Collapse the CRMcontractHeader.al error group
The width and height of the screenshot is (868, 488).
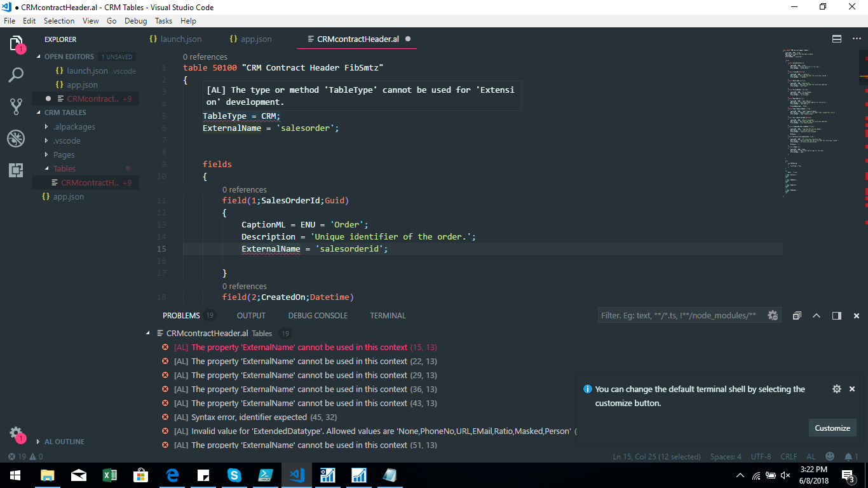[148, 332]
